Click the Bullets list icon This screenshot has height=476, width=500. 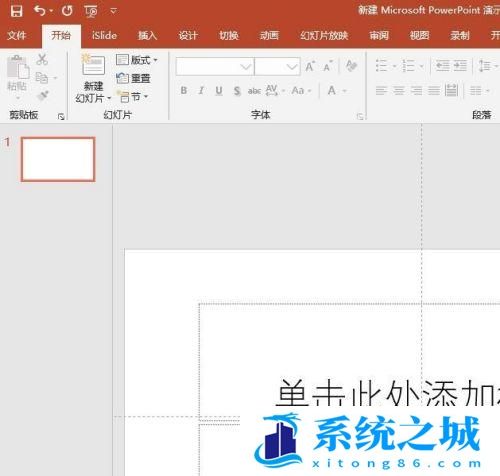click(x=381, y=66)
